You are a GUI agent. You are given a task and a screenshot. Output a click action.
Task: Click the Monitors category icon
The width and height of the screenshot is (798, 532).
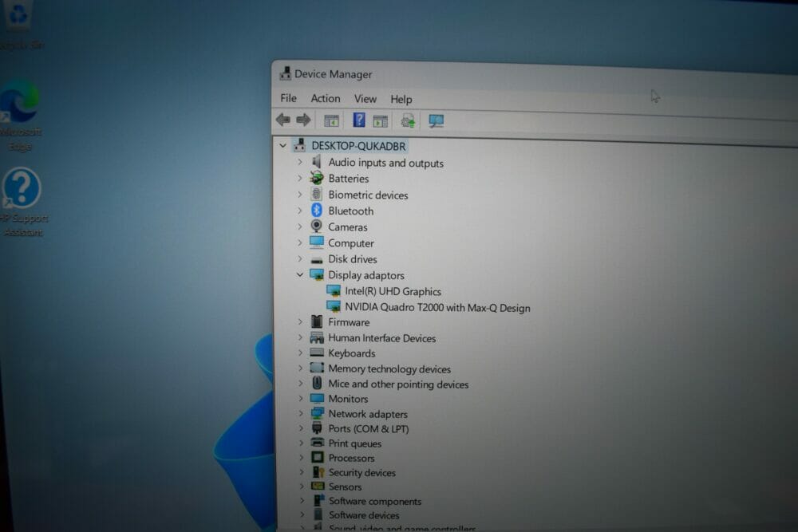pos(317,398)
